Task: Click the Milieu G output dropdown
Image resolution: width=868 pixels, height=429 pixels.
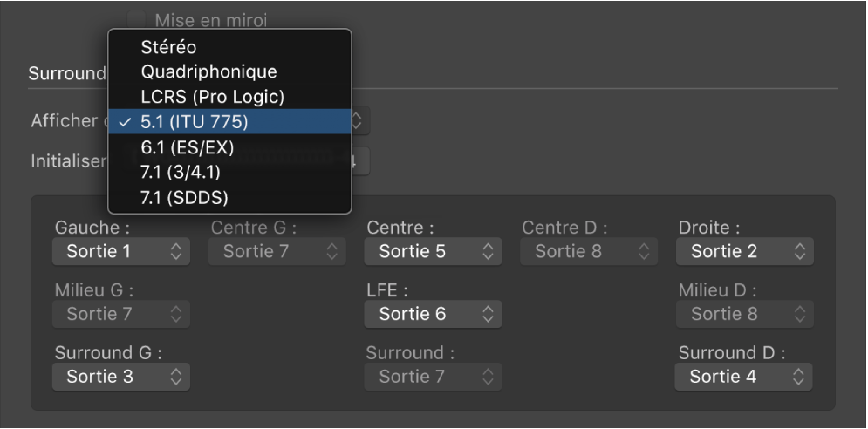Action: coord(121,314)
